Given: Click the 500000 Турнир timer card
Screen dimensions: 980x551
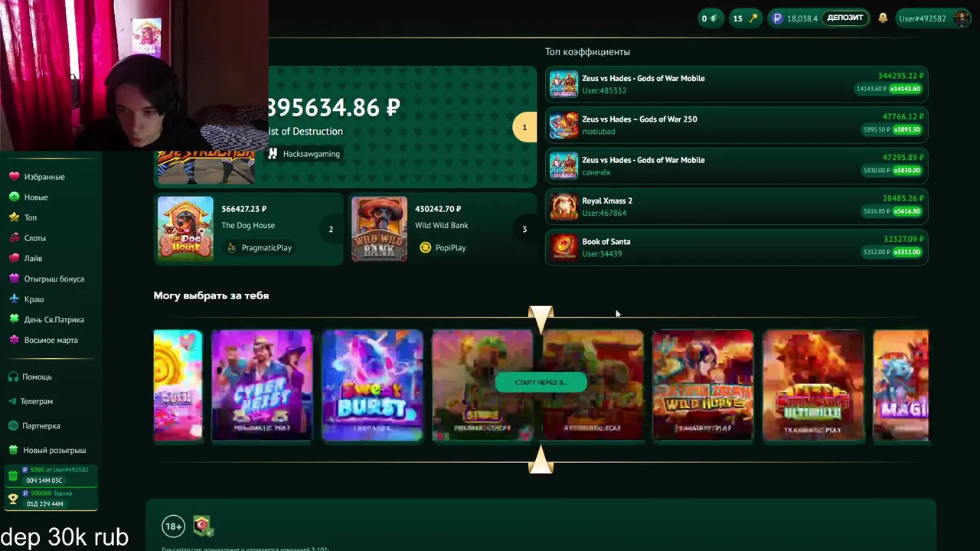Looking at the screenshot, I should pos(51,499).
